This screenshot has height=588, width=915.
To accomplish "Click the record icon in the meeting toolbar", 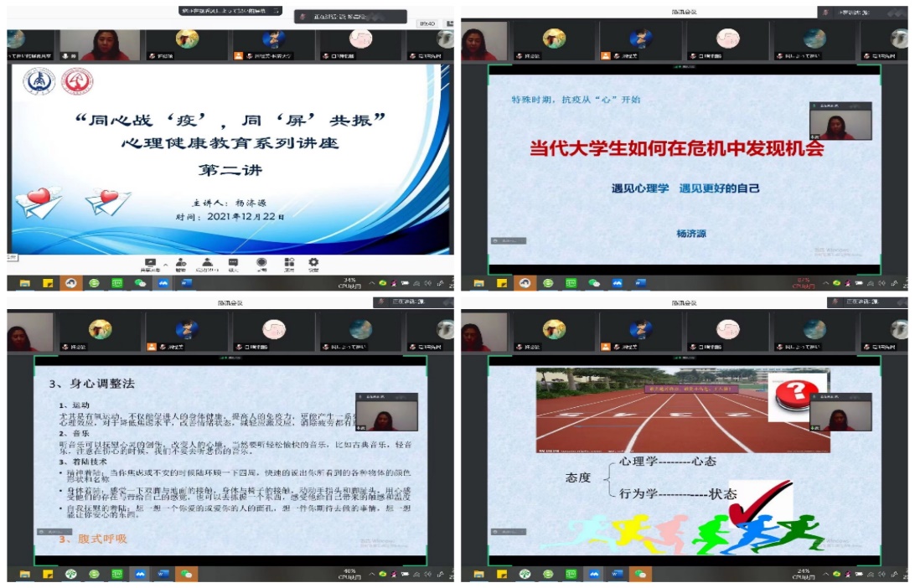I will [x=261, y=263].
